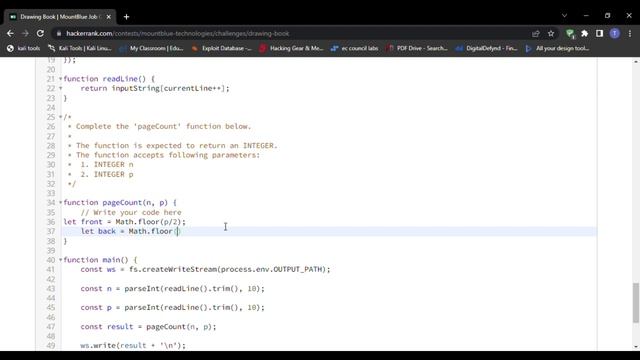Click the 'function pageCount(n, p) {' text
640x360 pixels.
[x=120, y=202]
